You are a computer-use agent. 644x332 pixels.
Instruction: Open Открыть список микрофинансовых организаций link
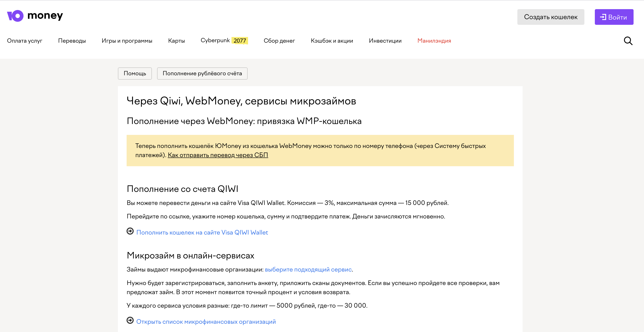click(206, 322)
